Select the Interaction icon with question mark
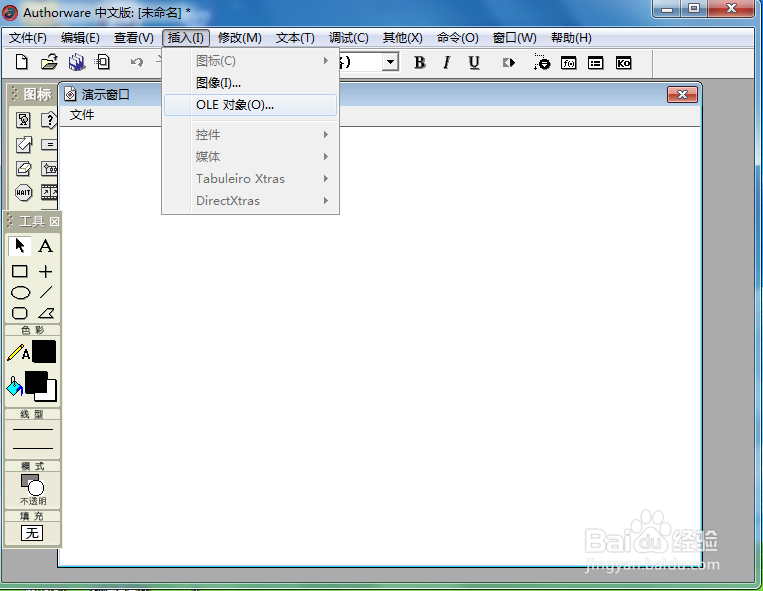Image resolution: width=763 pixels, height=591 pixels. click(49, 120)
